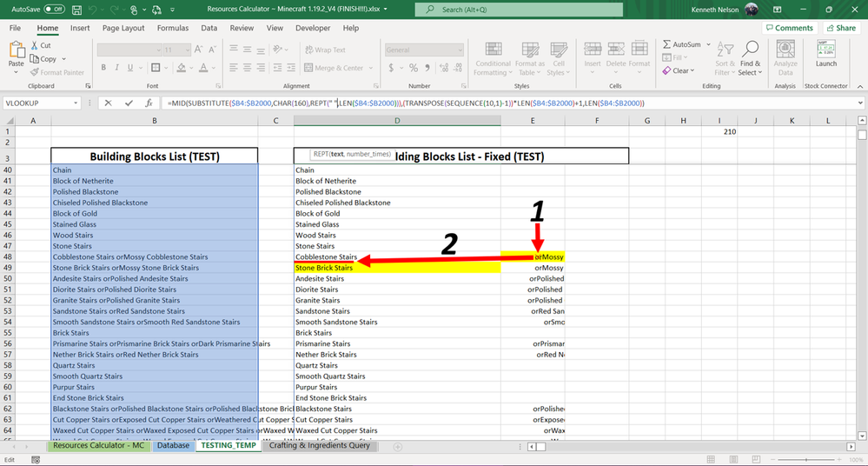This screenshot has height=466, width=868.
Task: Click cell Stone Brick Stairs in column D
Action: coord(397,268)
